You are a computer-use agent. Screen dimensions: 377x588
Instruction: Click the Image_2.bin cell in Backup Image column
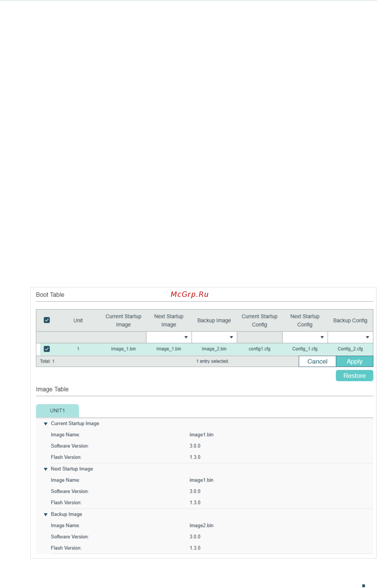pos(214,349)
